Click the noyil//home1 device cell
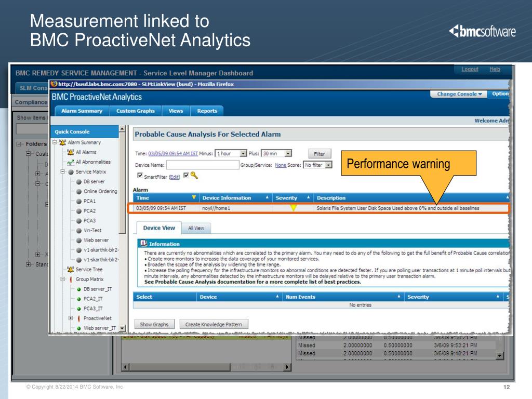 click(x=216, y=208)
